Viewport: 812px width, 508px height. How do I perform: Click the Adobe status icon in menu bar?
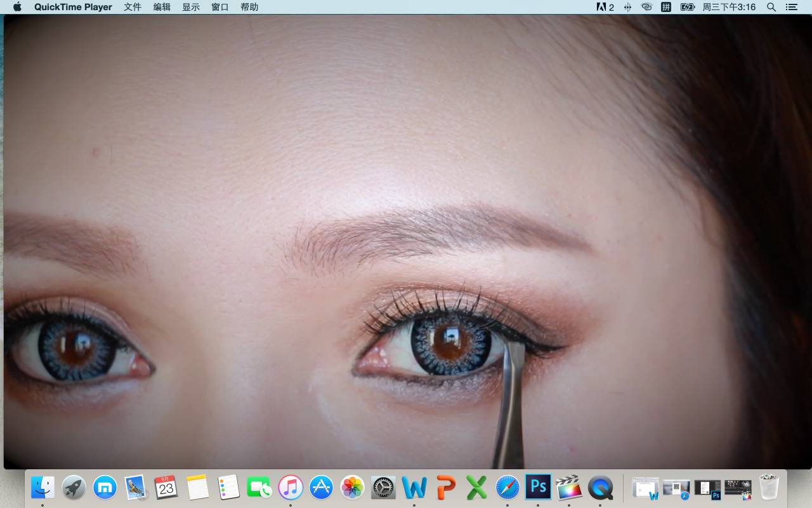click(605, 7)
